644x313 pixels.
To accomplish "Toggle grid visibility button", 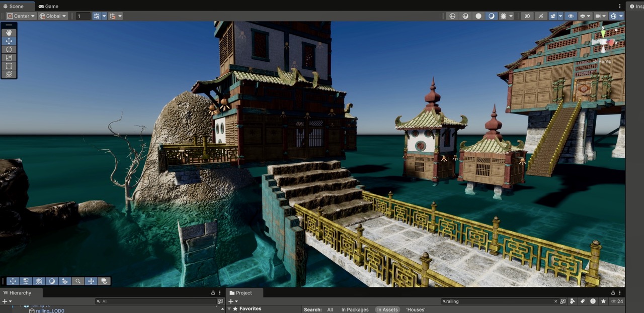I will click(x=97, y=16).
